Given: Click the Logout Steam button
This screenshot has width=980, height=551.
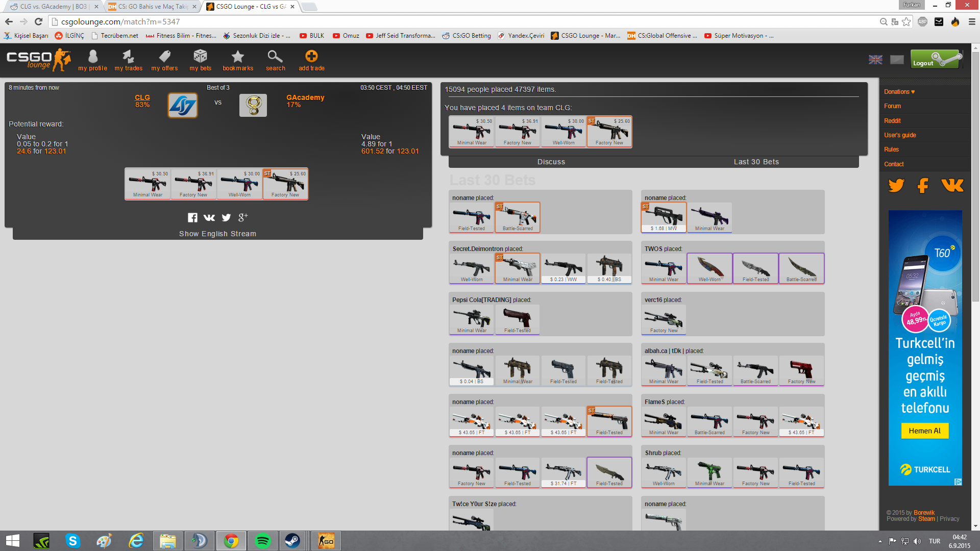Looking at the screenshot, I should point(937,59).
